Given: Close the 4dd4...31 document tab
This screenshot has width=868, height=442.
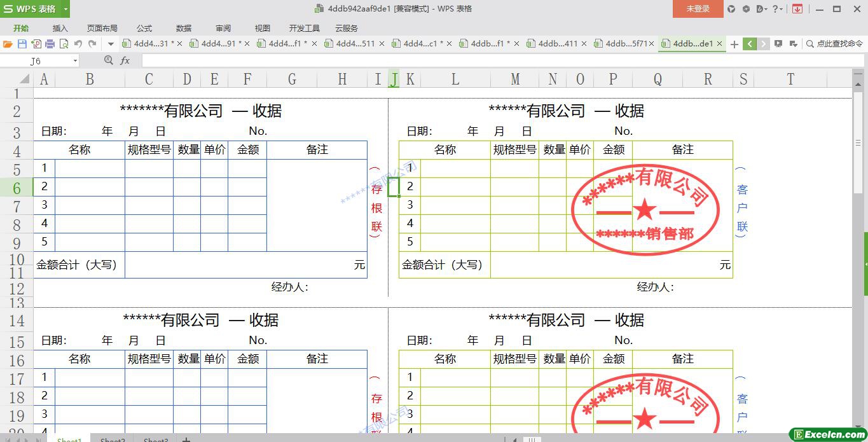Looking at the screenshot, I should pos(180,44).
